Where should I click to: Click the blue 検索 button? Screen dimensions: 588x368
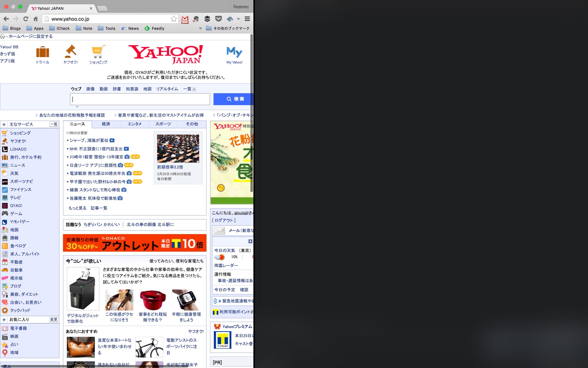(x=233, y=99)
